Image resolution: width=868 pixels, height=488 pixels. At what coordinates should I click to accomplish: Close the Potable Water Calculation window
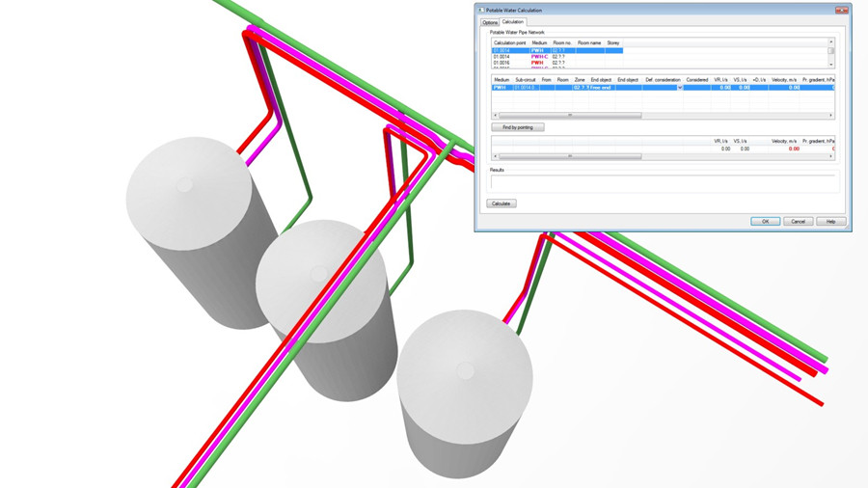[x=839, y=10]
